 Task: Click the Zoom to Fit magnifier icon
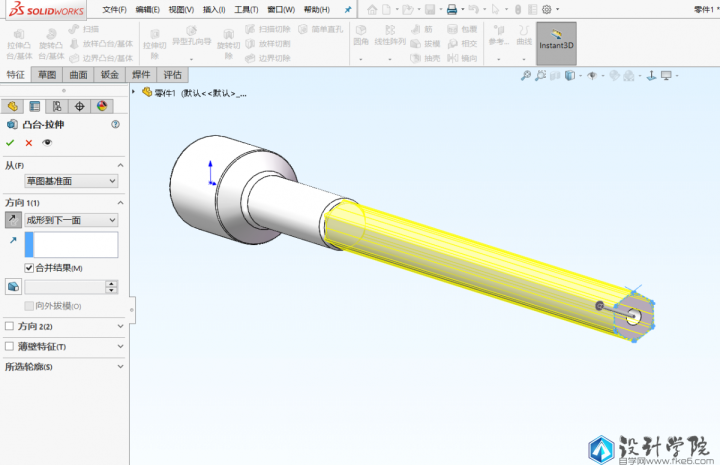[526, 76]
